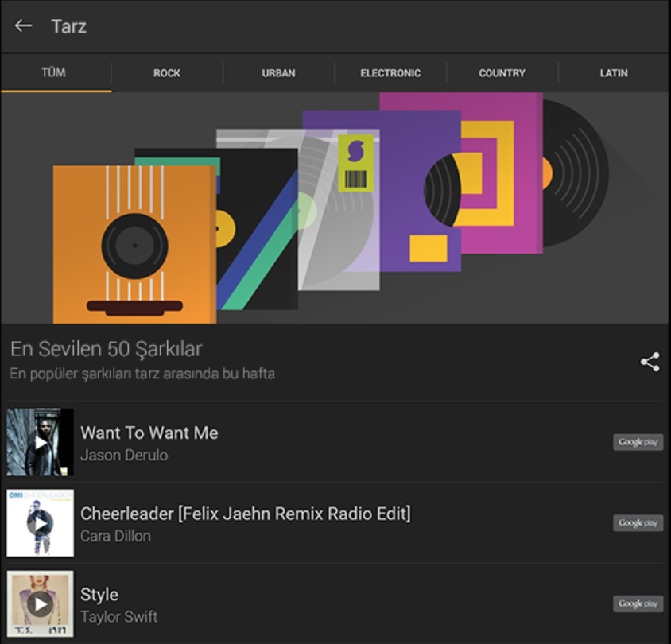
Task: Play Style by Taylor Swift
Action: pyautogui.click(x=40, y=604)
